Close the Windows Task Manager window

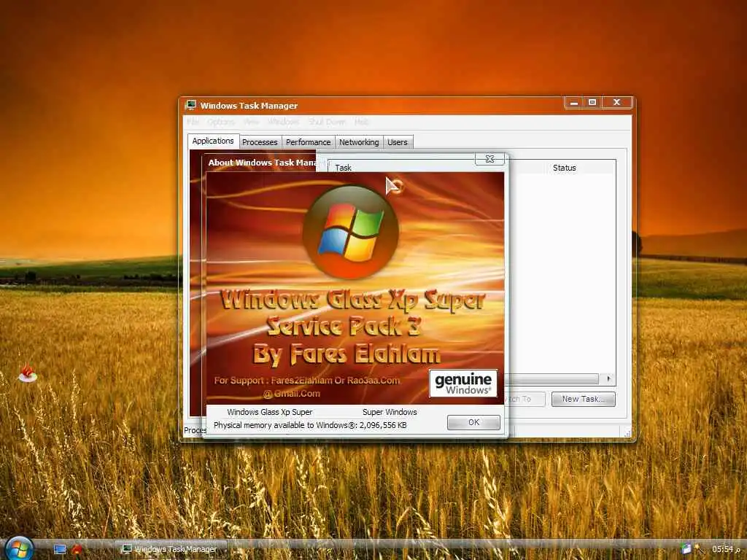(616, 102)
